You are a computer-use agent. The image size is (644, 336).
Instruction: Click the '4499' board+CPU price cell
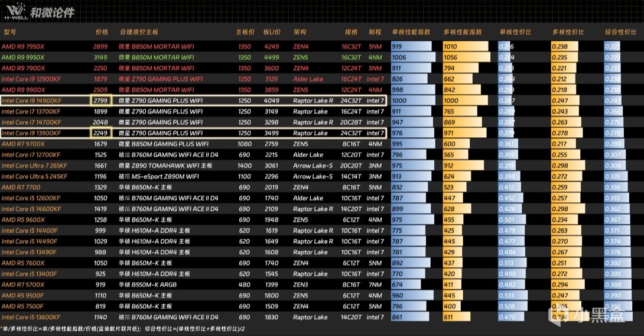tap(271, 57)
